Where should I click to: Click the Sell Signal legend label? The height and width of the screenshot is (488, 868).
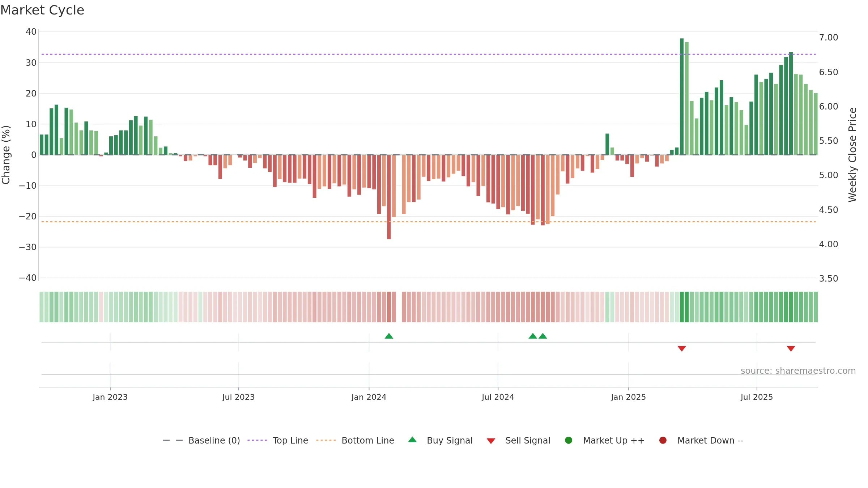click(x=528, y=440)
